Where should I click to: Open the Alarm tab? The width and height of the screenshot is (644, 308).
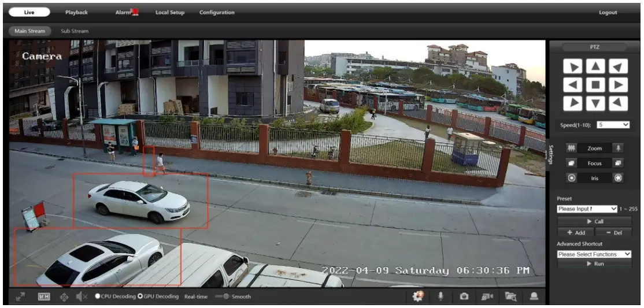tap(127, 12)
